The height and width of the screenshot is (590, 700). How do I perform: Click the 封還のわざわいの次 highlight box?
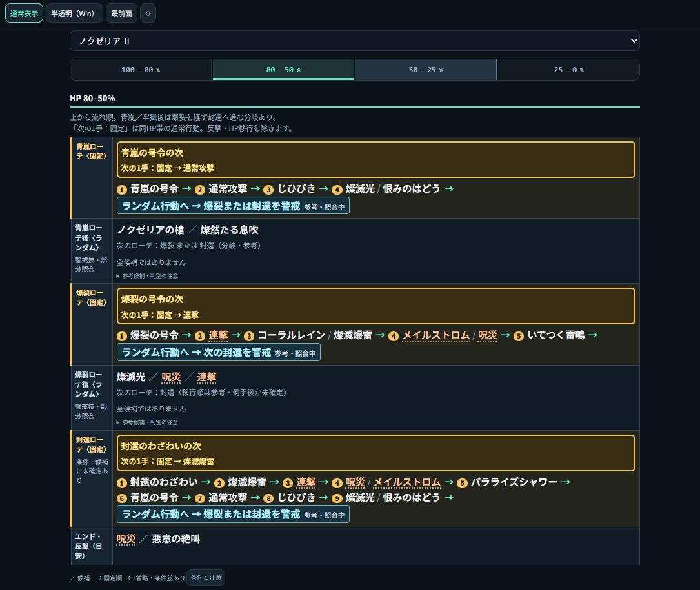pyautogui.click(x=376, y=453)
